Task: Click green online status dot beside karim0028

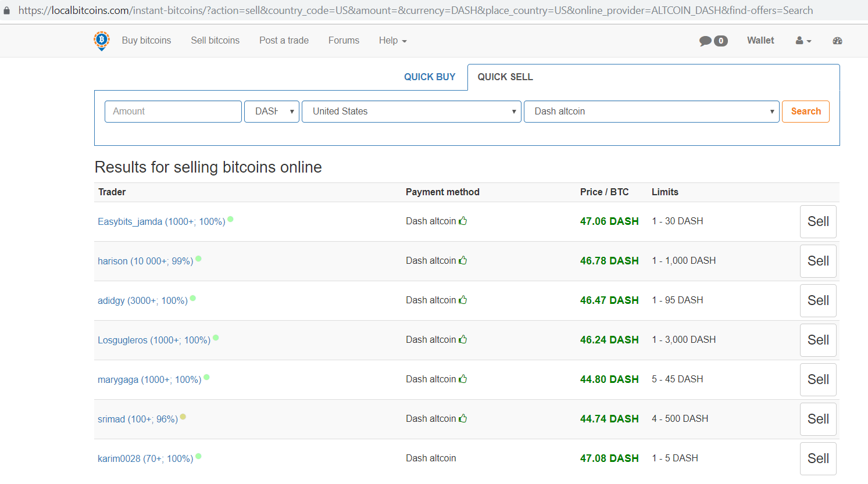Action: click(198, 456)
